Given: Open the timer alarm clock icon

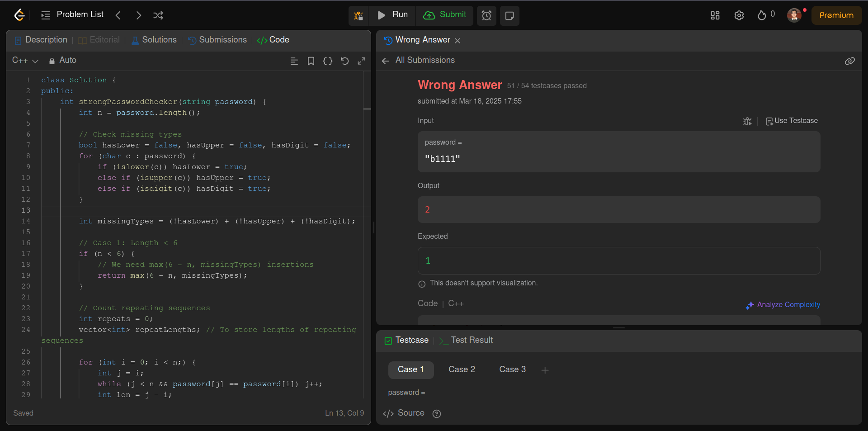Looking at the screenshot, I should click(x=486, y=15).
